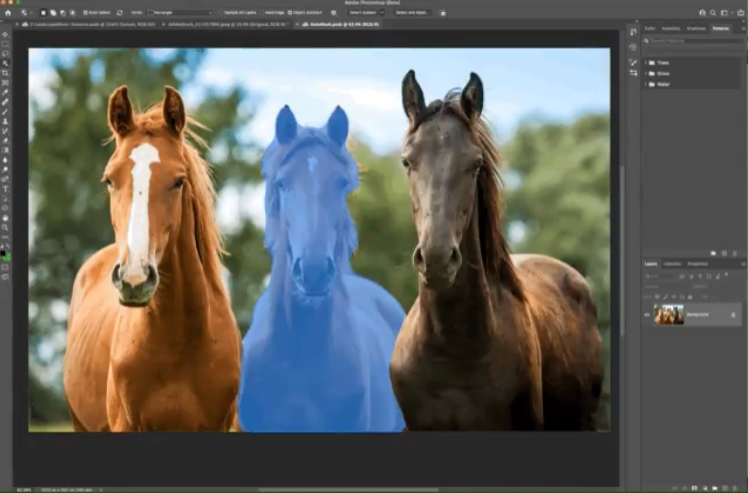Hide the Background layer eye icon
The image size is (748, 493).
(x=647, y=315)
